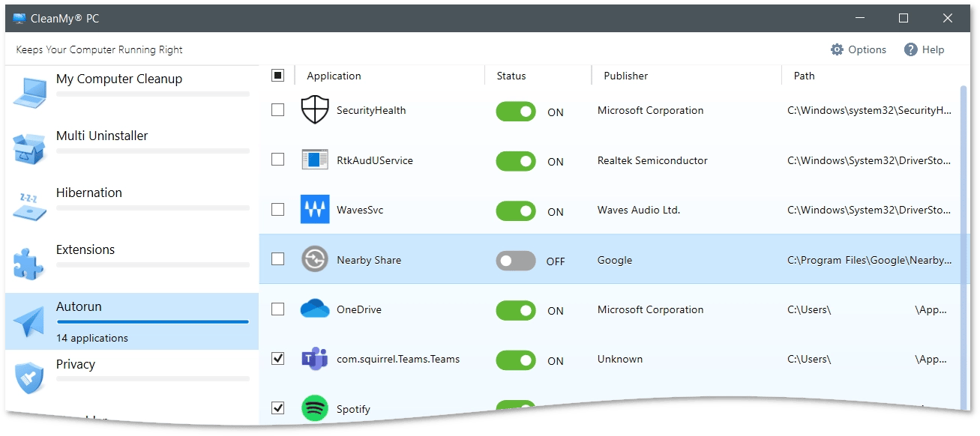Image resolution: width=980 pixels, height=436 pixels.
Task: Click the Unknown publisher cell
Action: 620,359
